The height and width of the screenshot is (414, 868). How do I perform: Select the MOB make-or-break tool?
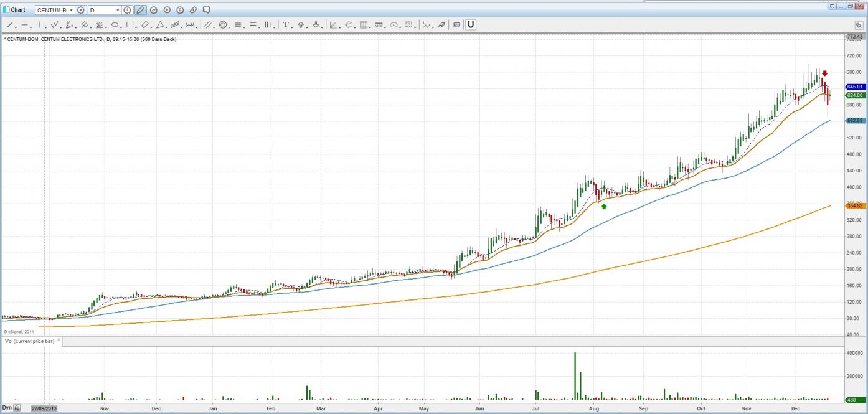(379, 25)
